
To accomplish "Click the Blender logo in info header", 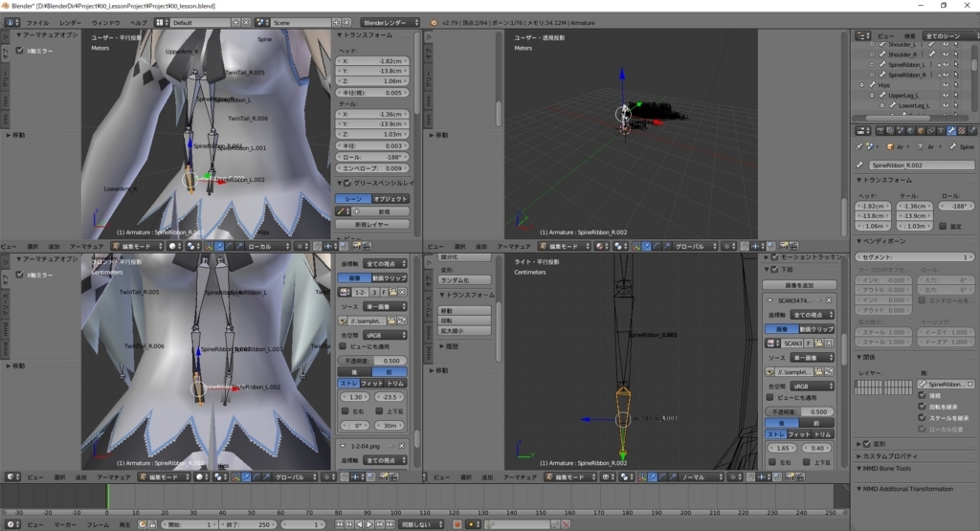I will pyautogui.click(x=434, y=23).
